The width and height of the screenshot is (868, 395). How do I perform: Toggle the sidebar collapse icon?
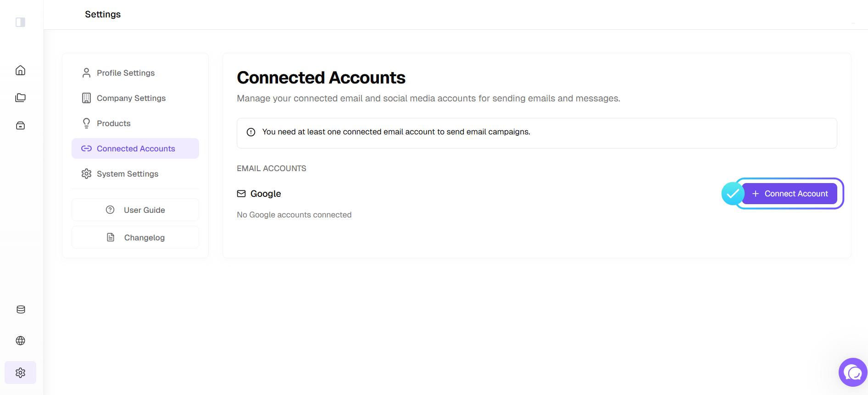20,22
